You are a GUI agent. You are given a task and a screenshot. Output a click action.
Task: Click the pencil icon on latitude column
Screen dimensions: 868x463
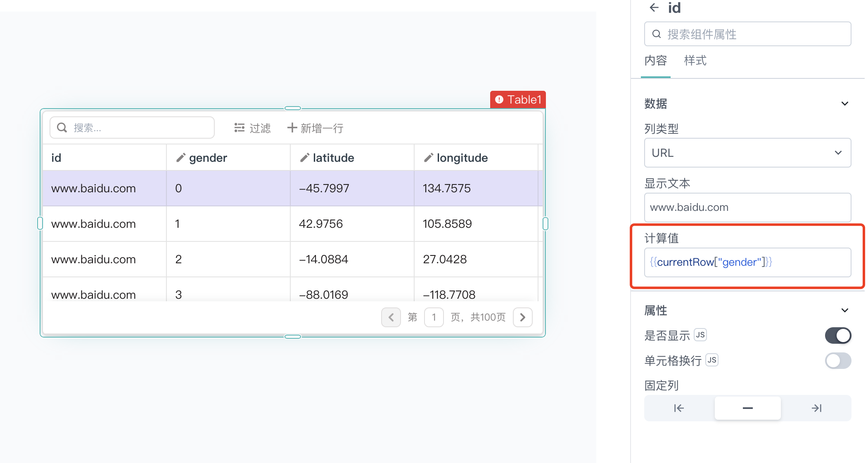pos(304,158)
